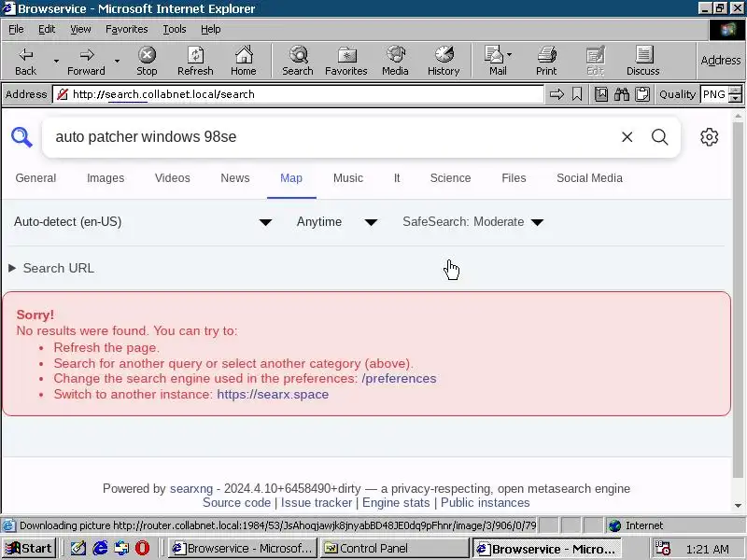Click the framed bookmark icon before the binoculars

601,94
